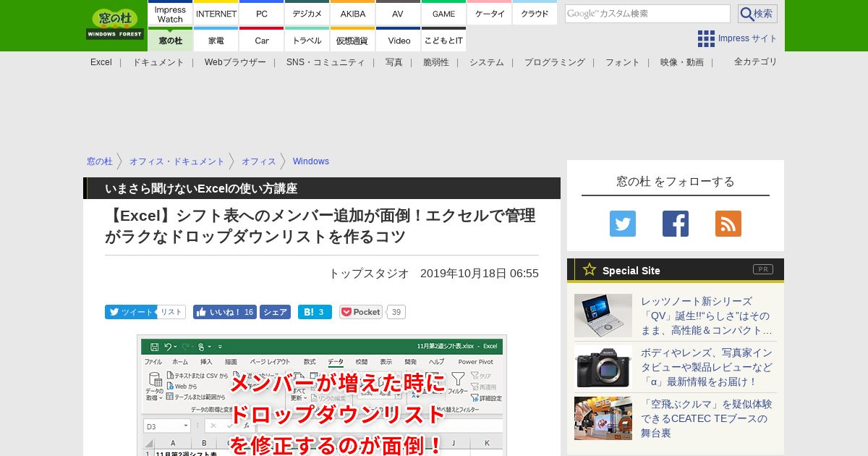
Task: Open the 全カテゴリ link
Action: click(756, 62)
